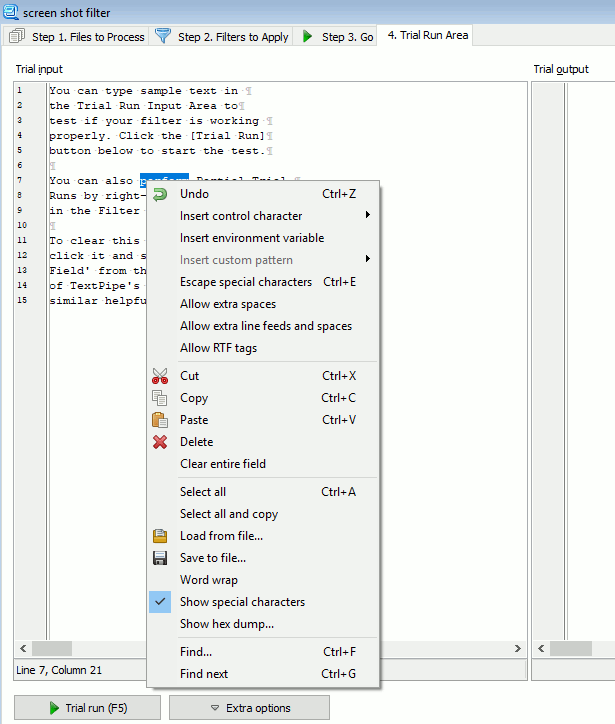615x724 pixels.
Task: Click the funnel icon on Step 2 tab
Action: coord(163,37)
